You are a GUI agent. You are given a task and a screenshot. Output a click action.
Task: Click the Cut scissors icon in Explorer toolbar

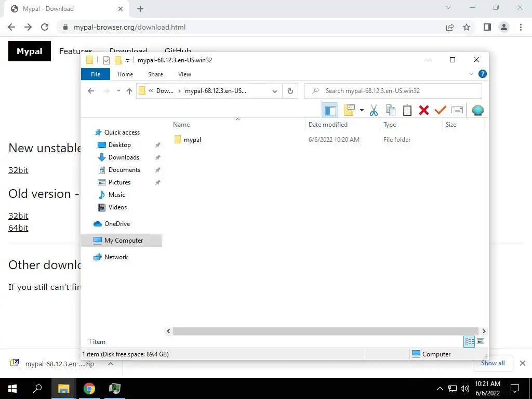click(x=374, y=110)
